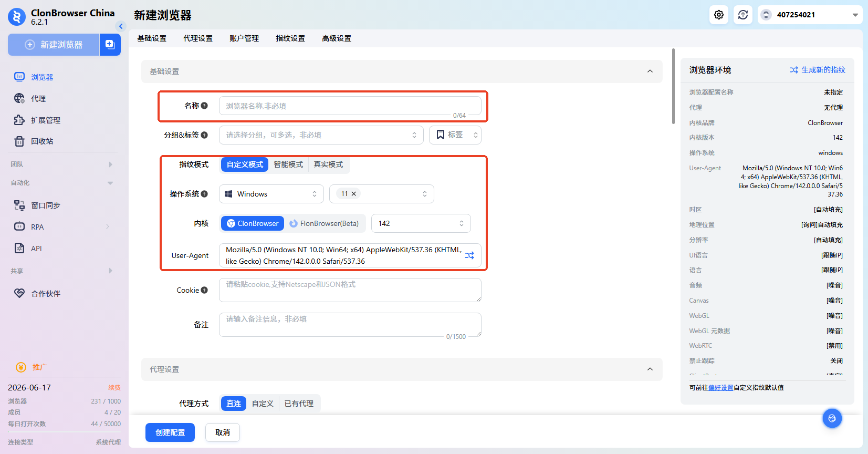Click the ClonBrowser China logo icon
This screenshot has height=454, width=868.
(17, 17)
